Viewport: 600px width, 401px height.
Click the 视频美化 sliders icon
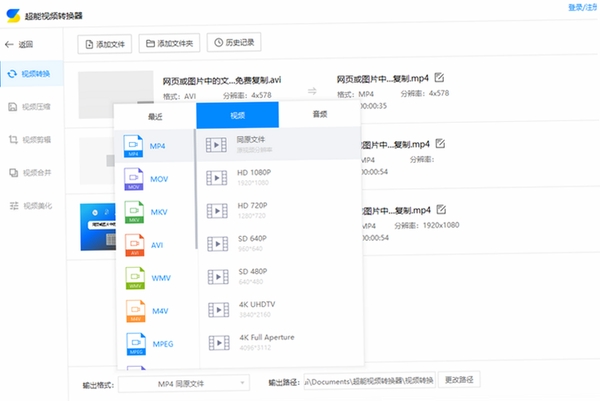(14, 206)
